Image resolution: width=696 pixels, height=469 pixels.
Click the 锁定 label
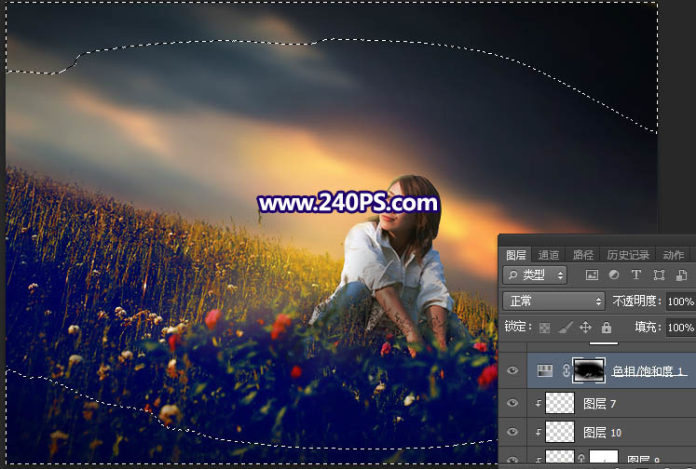pyautogui.click(x=518, y=327)
